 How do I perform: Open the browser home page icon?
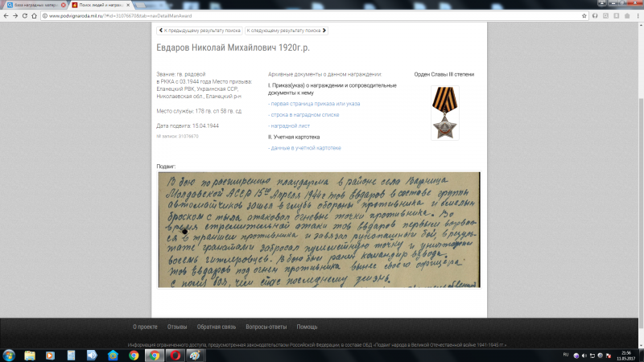point(34,15)
